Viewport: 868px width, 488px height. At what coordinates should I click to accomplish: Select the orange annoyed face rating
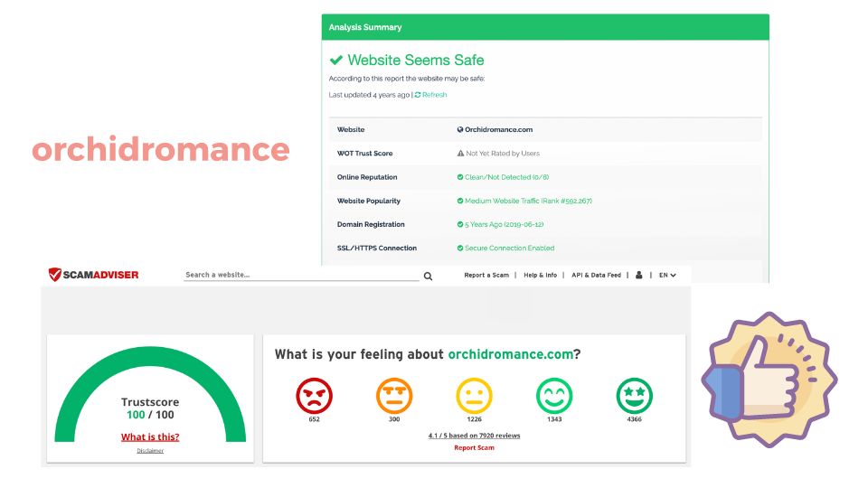point(394,395)
